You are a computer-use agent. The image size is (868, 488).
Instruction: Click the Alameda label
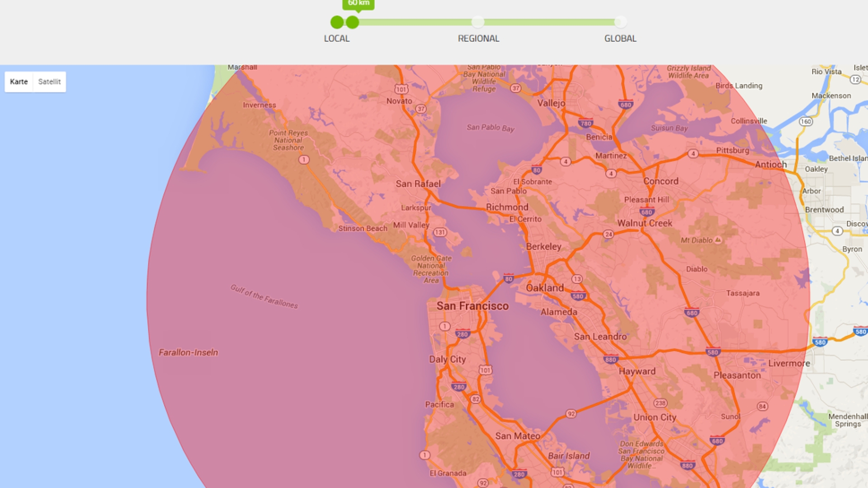coord(559,312)
